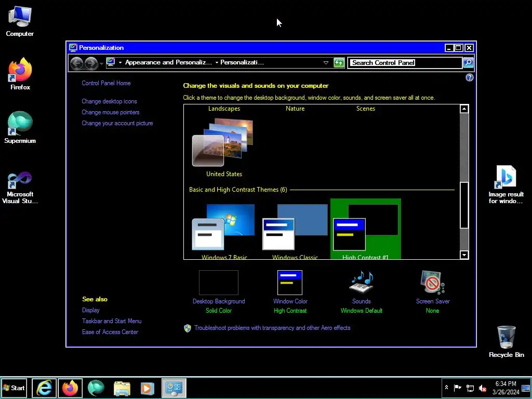
Task: Open Windows Media Player in the taskbar
Action: click(x=148, y=388)
